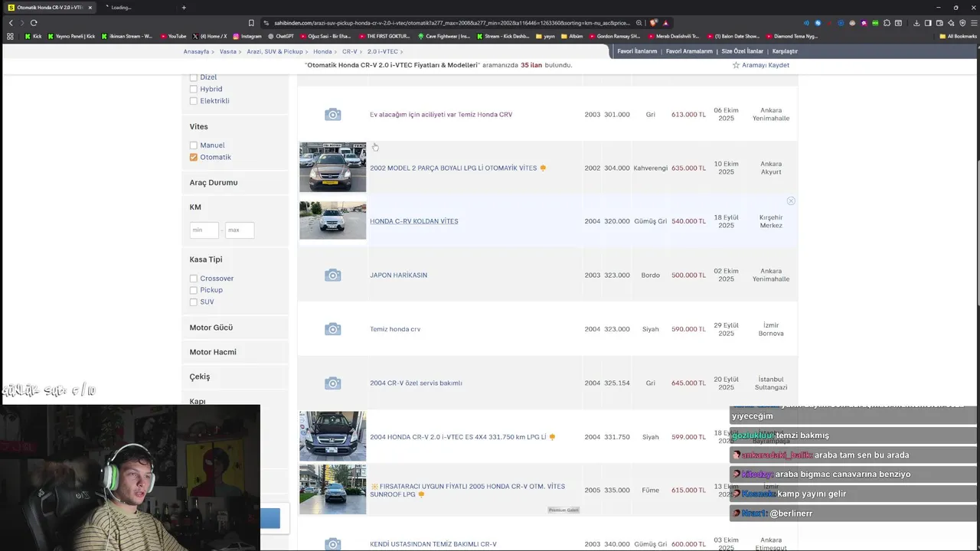Dismiss the HONDA C-RV KOLDAN VİTES row with its X icon
The width and height of the screenshot is (980, 551).
tap(791, 201)
